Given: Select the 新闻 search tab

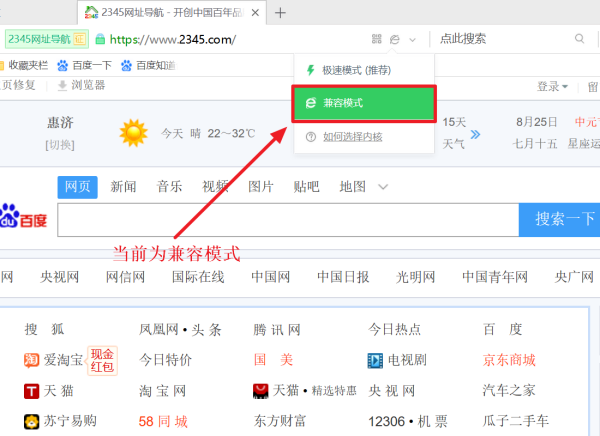Looking at the screenshot, I should point(123,187).
